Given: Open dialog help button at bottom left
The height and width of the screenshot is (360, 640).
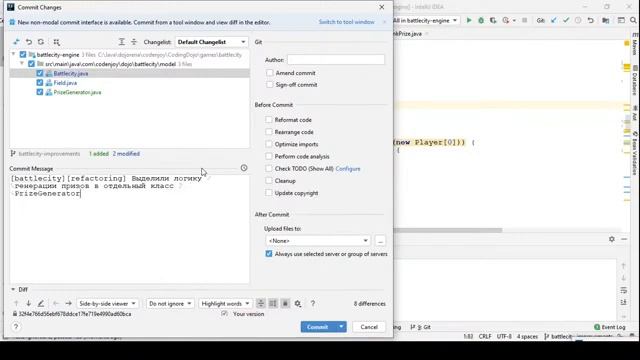Looking at the screenshot, I should (16, 327).
